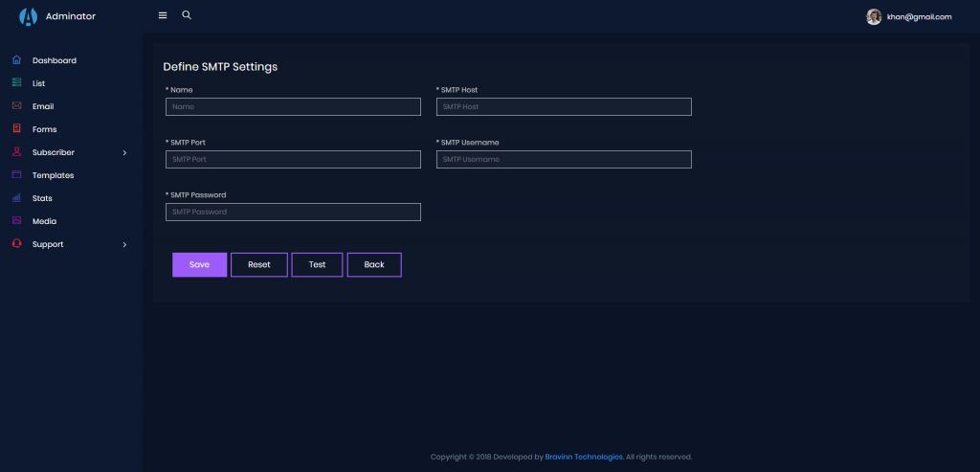The image size is (980, 472).
Task: Click the Dashboard home icon in sidebar
Action: click(16, 60)
